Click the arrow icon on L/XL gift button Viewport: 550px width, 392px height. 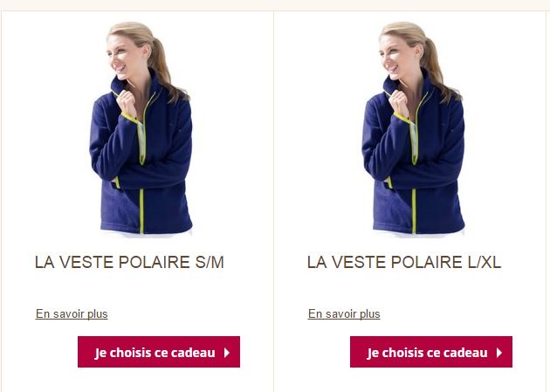tap(499, 353)
